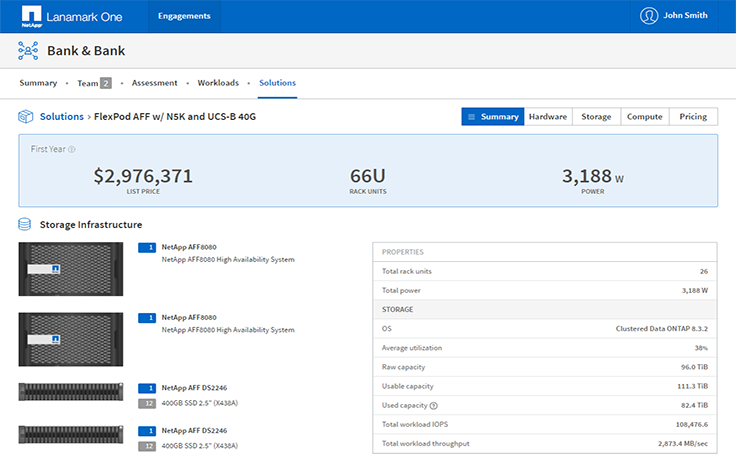Open the Pricing view
The height and width of the screenshot is (460, 736).
pos(693,117)
